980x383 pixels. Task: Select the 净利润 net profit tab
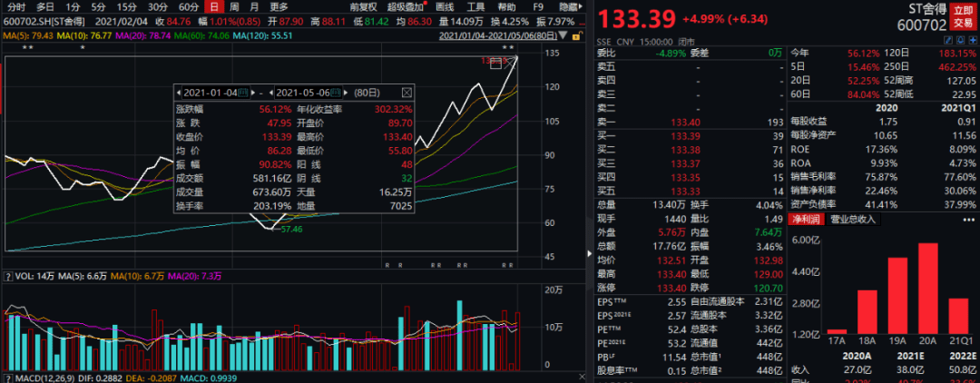click(x=807, y=220)
